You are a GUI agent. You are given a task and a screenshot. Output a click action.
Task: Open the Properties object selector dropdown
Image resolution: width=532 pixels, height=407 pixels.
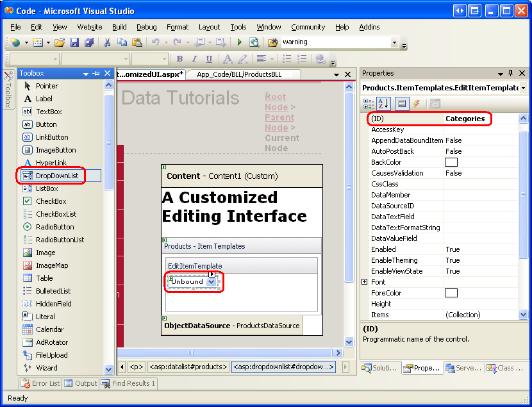pos(523,88)
